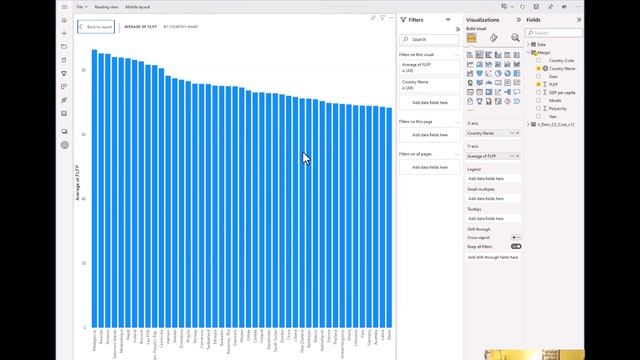This screenshot has height=360, width=640.
Task: Click the Tooltips add data fields well
Action: click(493, 218)
